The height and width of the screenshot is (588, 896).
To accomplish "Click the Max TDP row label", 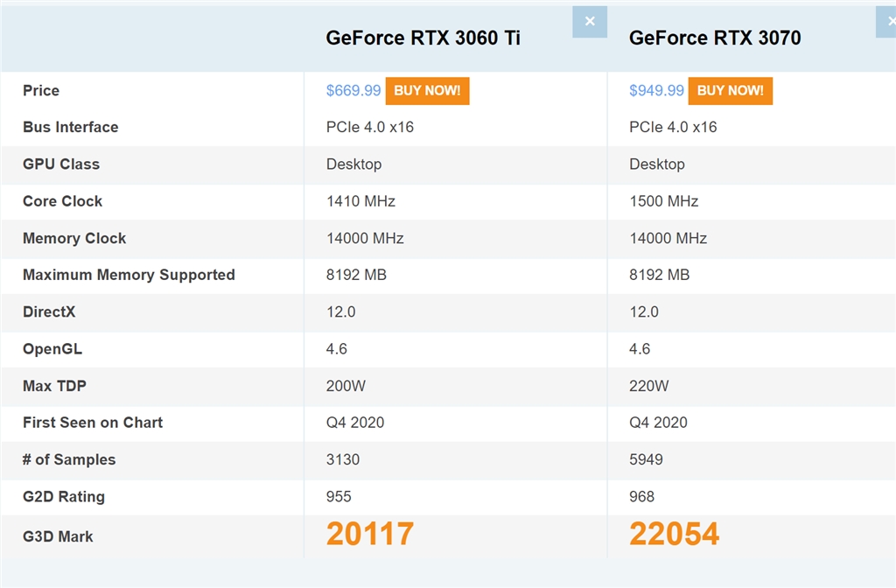I will (54, 386).
